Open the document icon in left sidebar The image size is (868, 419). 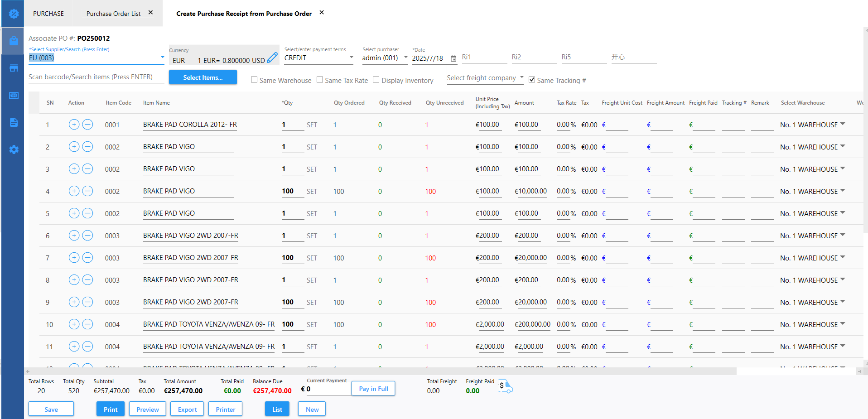[14, 122]
